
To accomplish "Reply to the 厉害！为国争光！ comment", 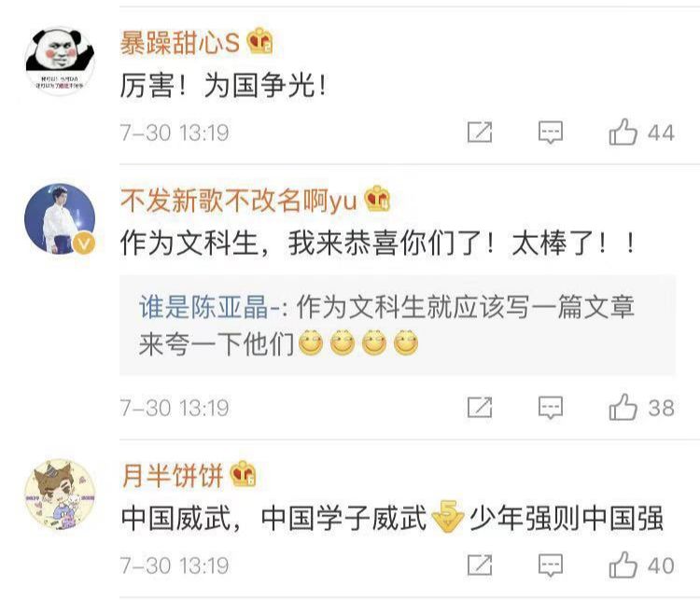I will pos(551,133).
